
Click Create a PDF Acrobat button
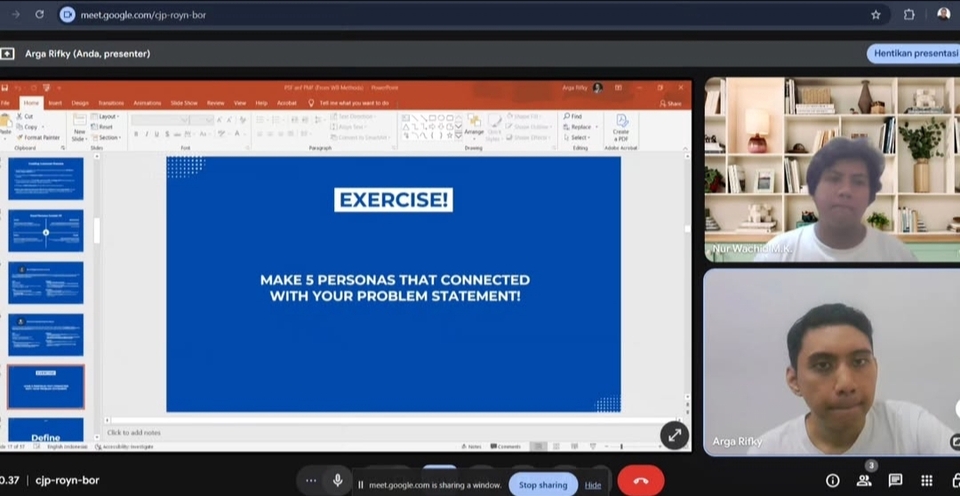(x=621, y=127)
